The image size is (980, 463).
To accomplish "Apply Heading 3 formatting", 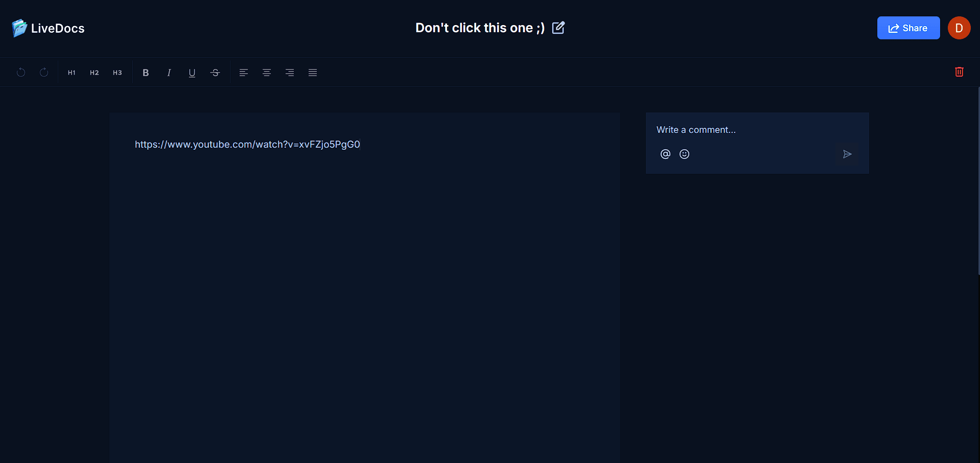I will [117, 72].
